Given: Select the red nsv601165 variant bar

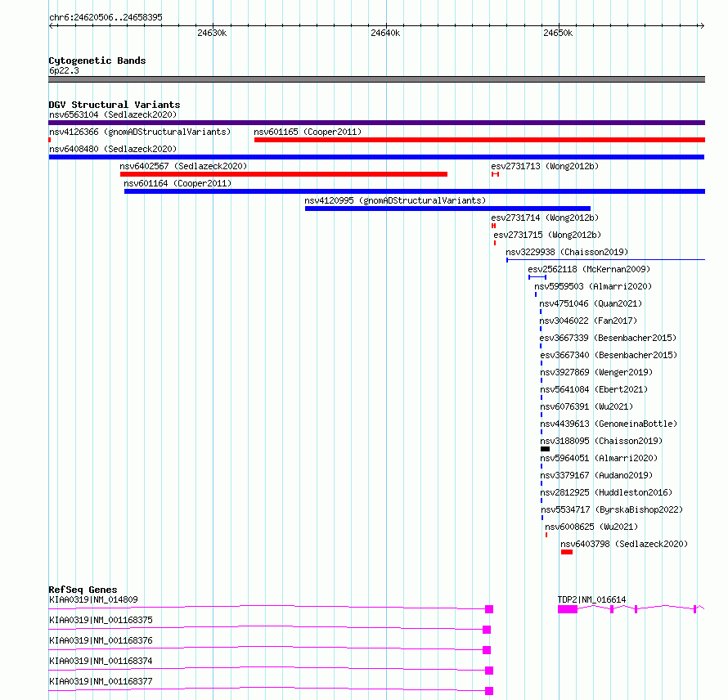Looking at the screenshot, I should coord(479,140).
